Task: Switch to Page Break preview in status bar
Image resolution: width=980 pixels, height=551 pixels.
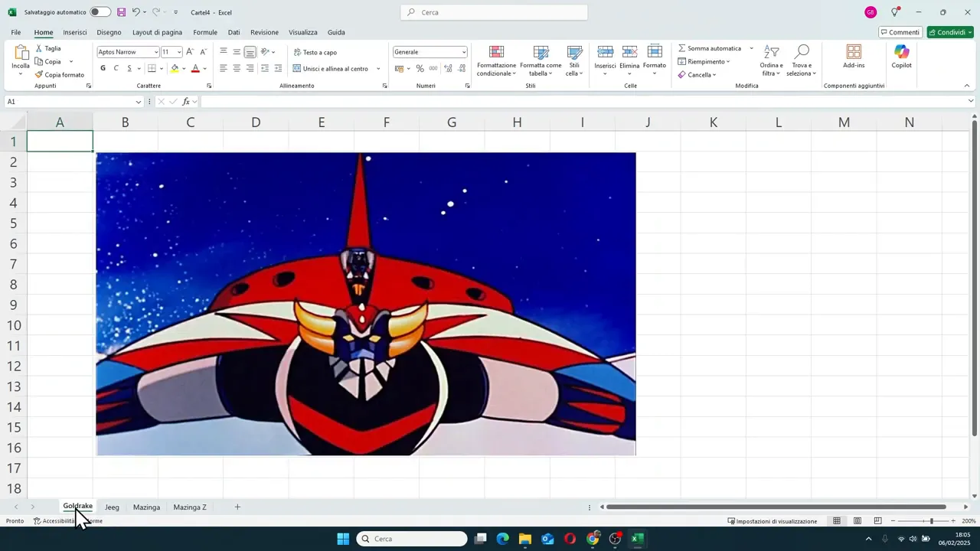Action: (x=877, y=521)
